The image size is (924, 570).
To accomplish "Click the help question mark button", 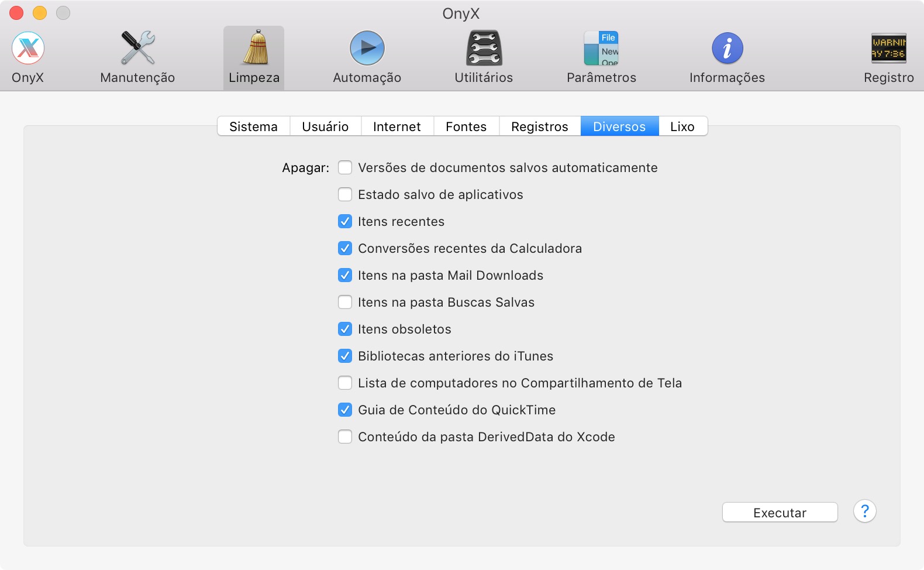I will (864, 511).
